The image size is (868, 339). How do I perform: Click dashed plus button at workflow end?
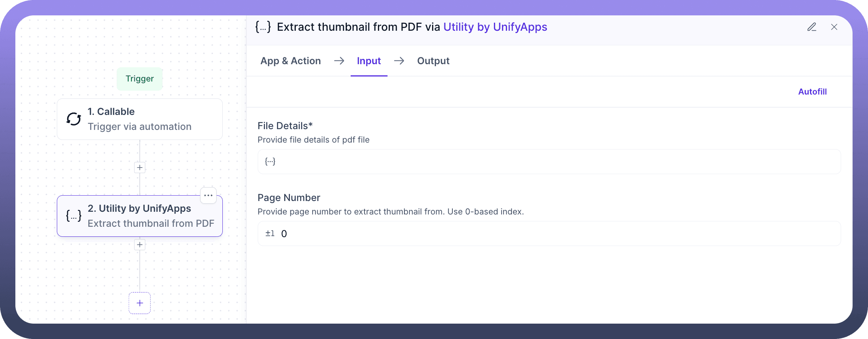click(x=140, y=303)
